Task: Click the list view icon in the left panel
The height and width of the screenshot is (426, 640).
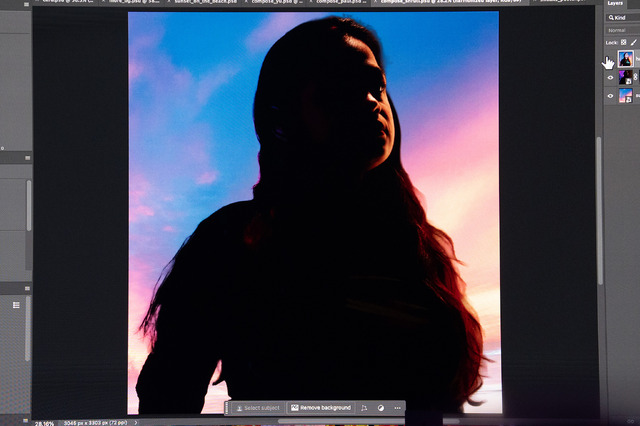Action: pyautogui.click(x=16, y=305)
